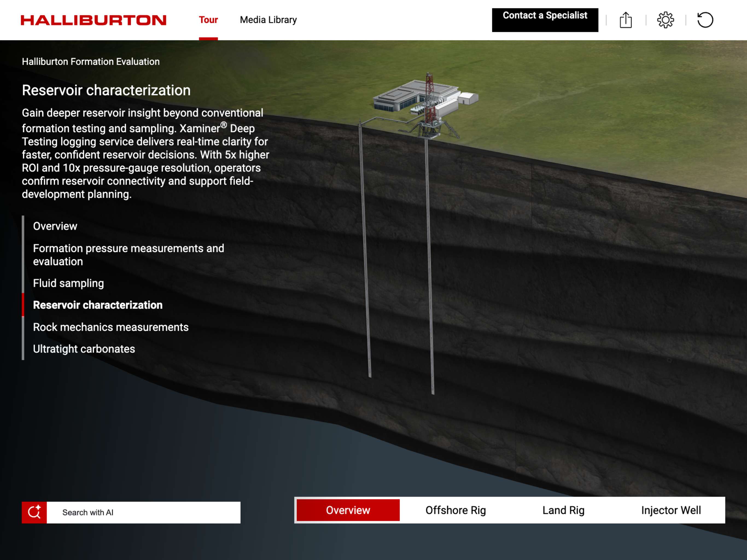Image resolution: width=747 pixels, height=560 pixels.
Task: Select the Fluid sampling topic
Action: pos(69,283)
